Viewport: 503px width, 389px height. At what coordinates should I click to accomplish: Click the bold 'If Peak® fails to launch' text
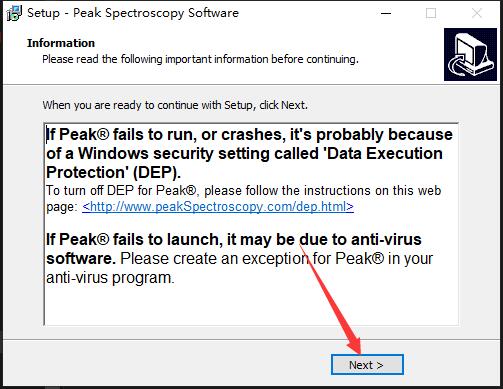click(x=132, y=240)
